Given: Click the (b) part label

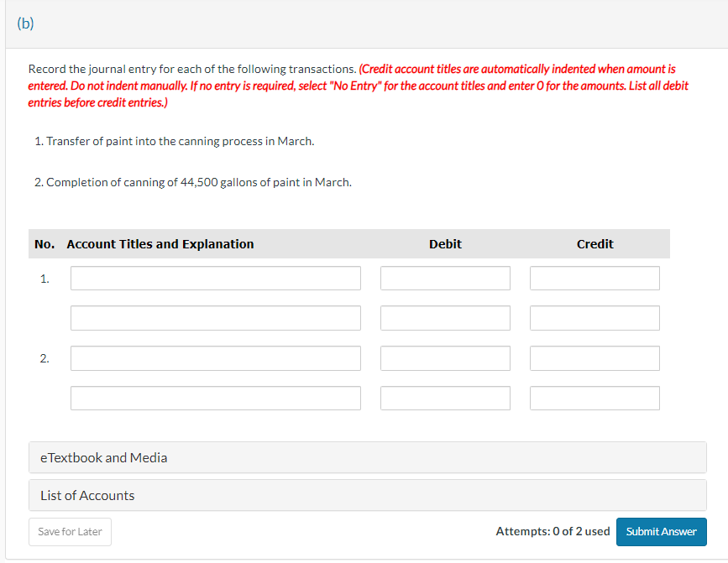Looking at the screenshot, I should point(25,23).
